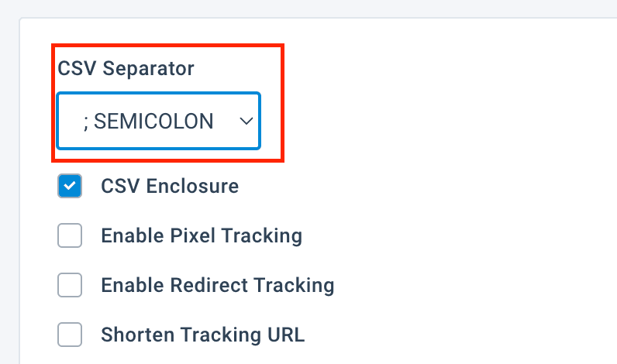This screenshot has width=617, height=364.
Task: Click the Enable Pixel Tracking label
Action: click(x=202, y=235)
